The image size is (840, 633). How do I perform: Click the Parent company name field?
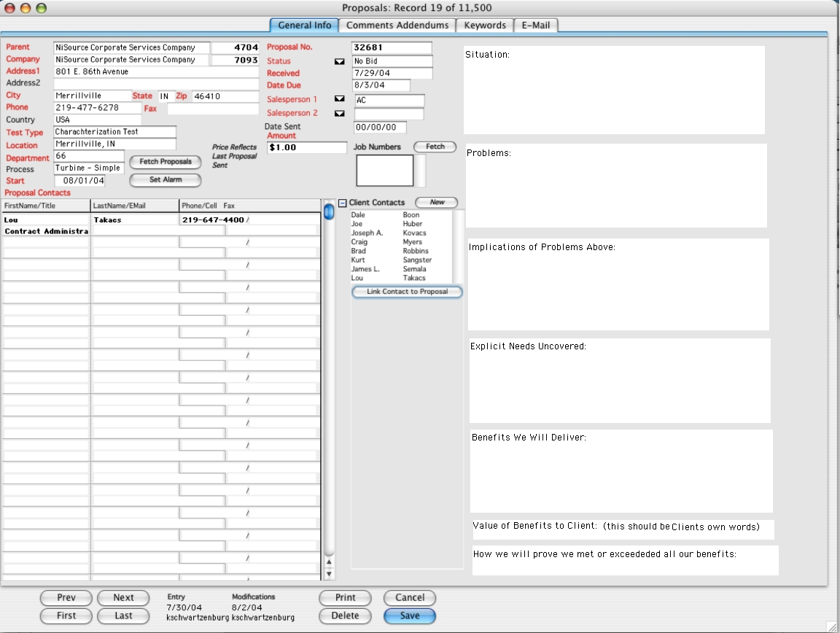pos(131,47)
